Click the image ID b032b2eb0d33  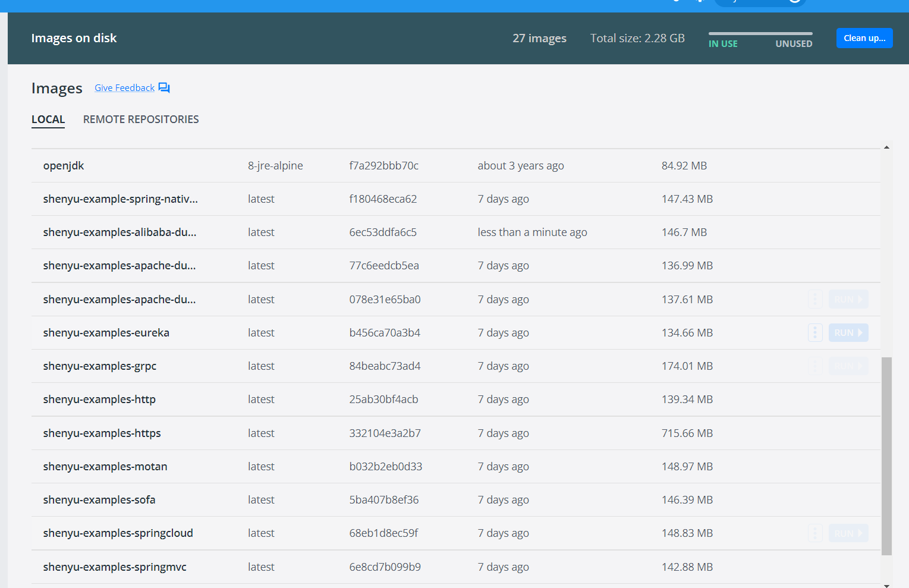pyautogui.click(x=386, y=467)
